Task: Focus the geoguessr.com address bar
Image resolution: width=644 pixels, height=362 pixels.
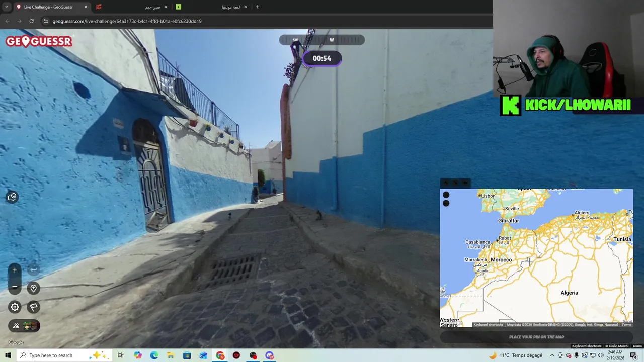Action: coord(127,21)
